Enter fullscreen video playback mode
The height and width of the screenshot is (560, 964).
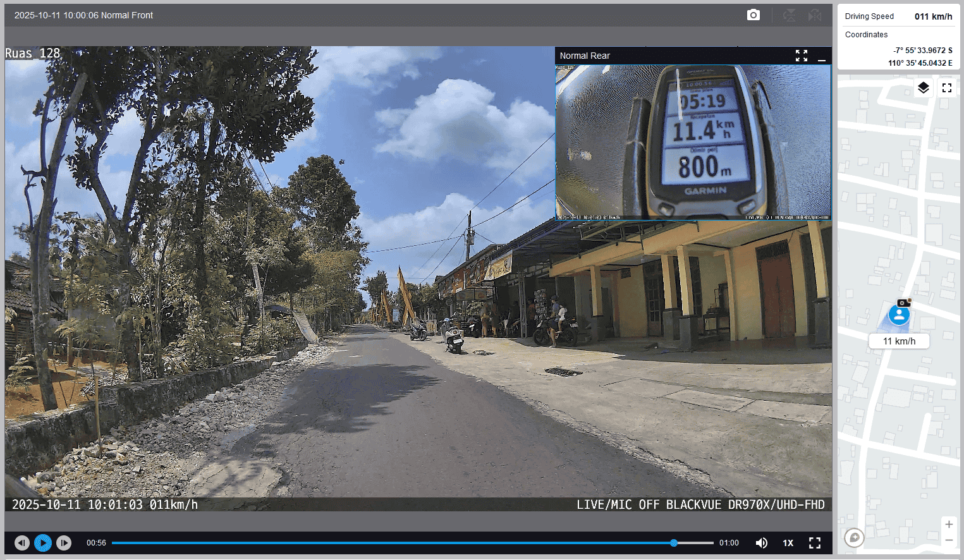pos(815,543)
